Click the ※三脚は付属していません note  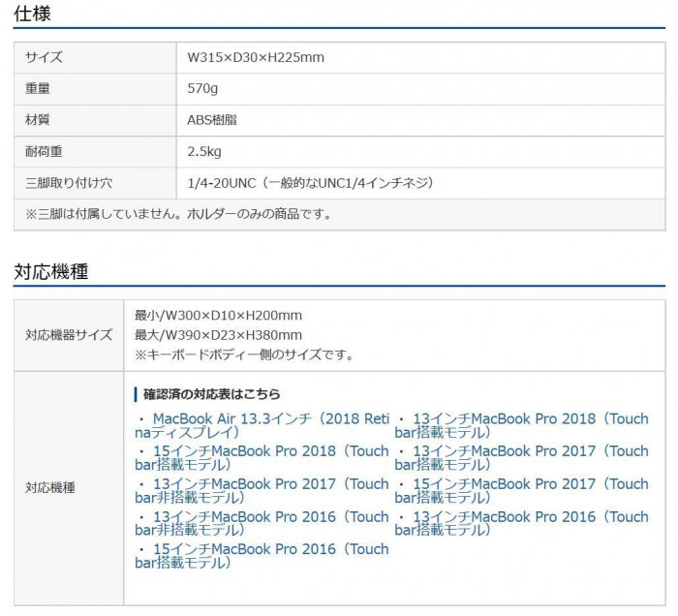tap(178, 214)
